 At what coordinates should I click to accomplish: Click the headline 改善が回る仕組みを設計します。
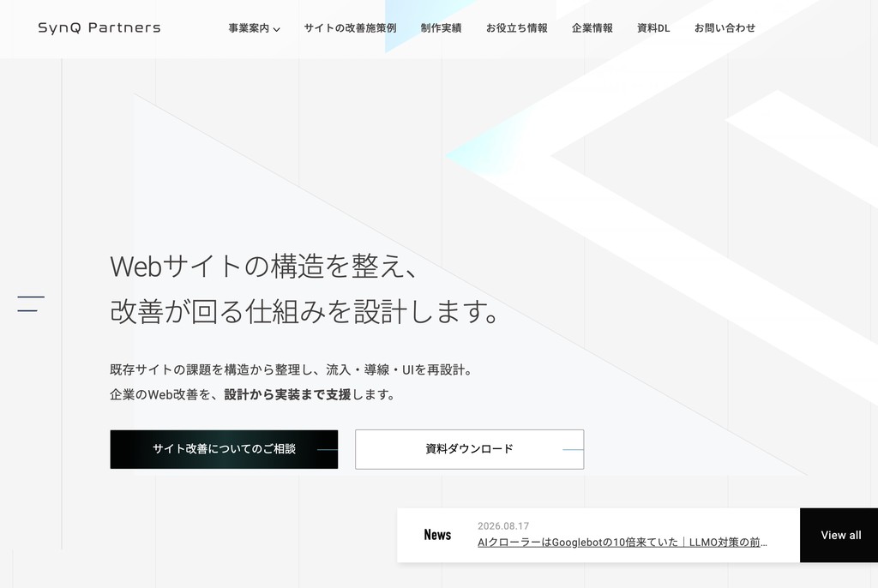(305, 311)
